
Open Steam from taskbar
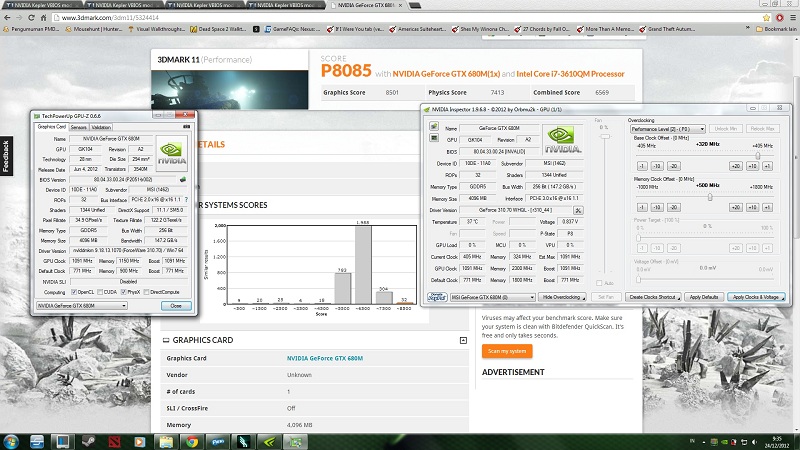(89, 442)
